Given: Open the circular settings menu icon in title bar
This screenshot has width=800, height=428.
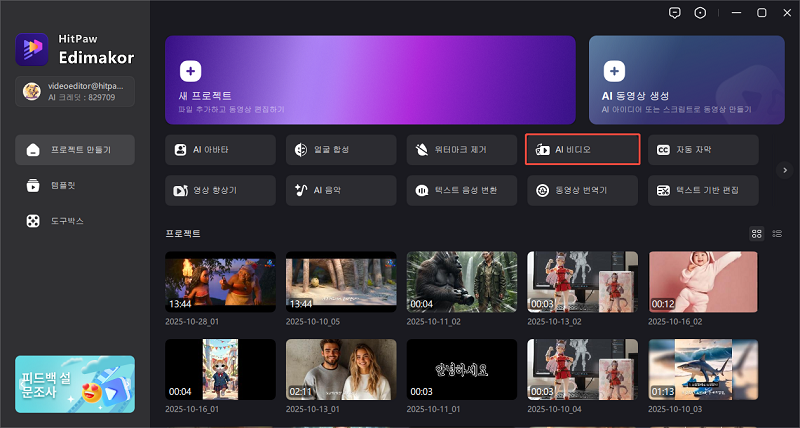Looking at the screenshot, I should click(x=700, y=13).
